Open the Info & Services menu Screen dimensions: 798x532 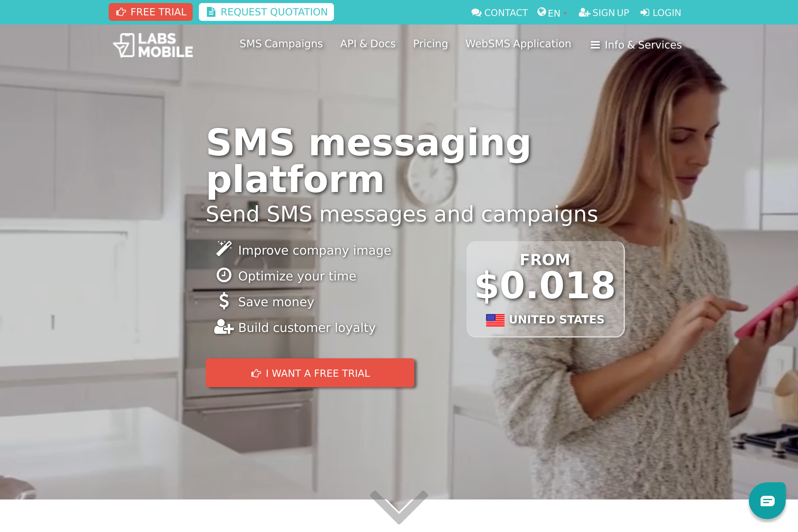point(636,45)
